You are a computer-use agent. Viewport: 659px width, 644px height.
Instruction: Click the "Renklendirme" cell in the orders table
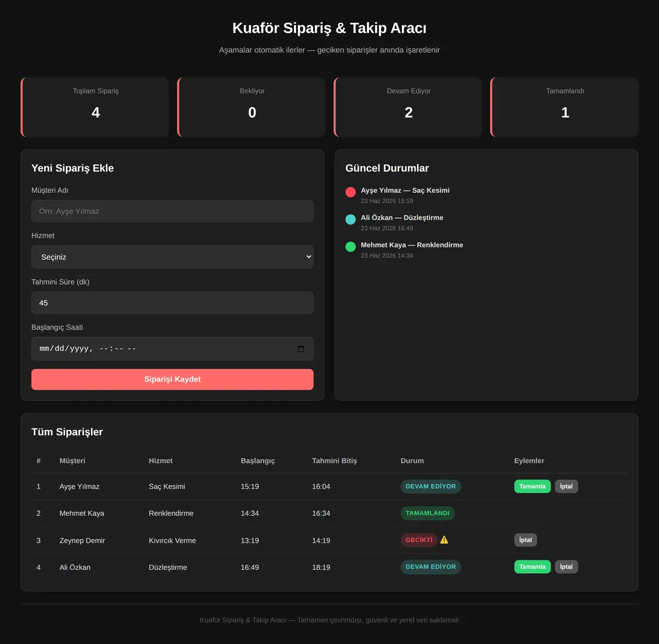click(x=171, y=513)
